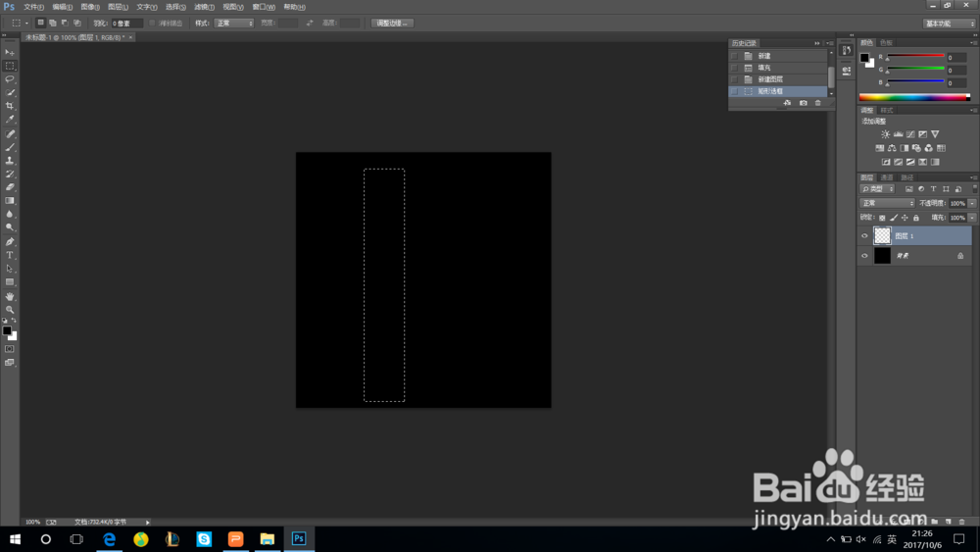The height and width of the screenshot is (552, 980).
Task: Toggle the anti-alias checkbox in options bar
Action: [x=152, y=24]
